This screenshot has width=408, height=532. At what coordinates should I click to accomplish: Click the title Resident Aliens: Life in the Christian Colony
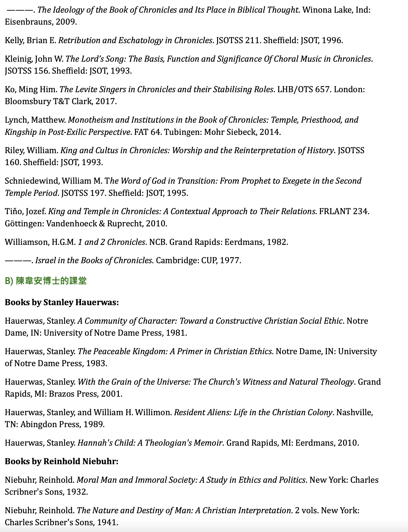(253, 413)
